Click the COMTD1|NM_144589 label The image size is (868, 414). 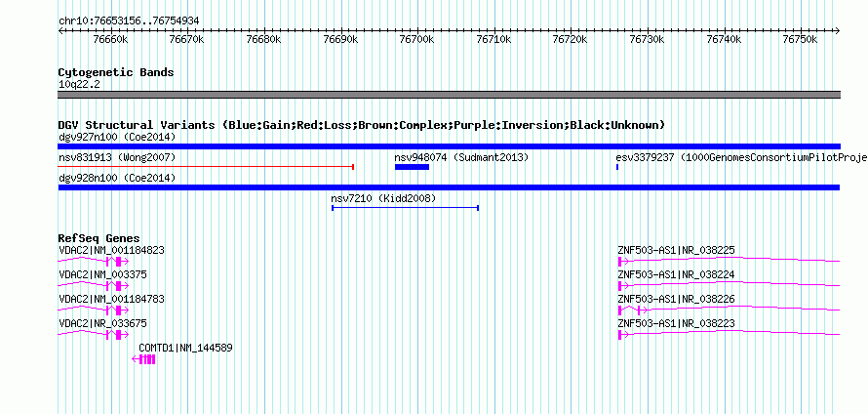pyautogui.click(x=185, y=348)
